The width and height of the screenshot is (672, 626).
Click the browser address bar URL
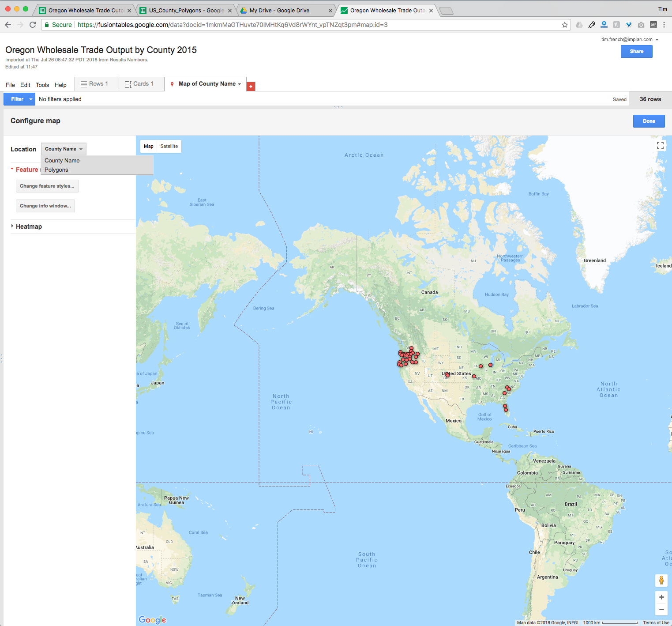(233, 25)
